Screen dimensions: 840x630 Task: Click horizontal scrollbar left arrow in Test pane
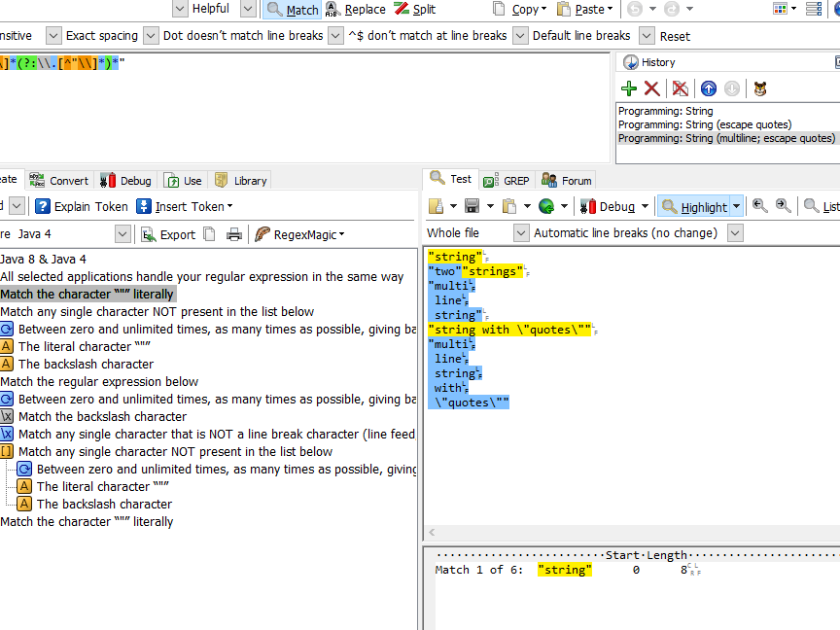[432, 532]
